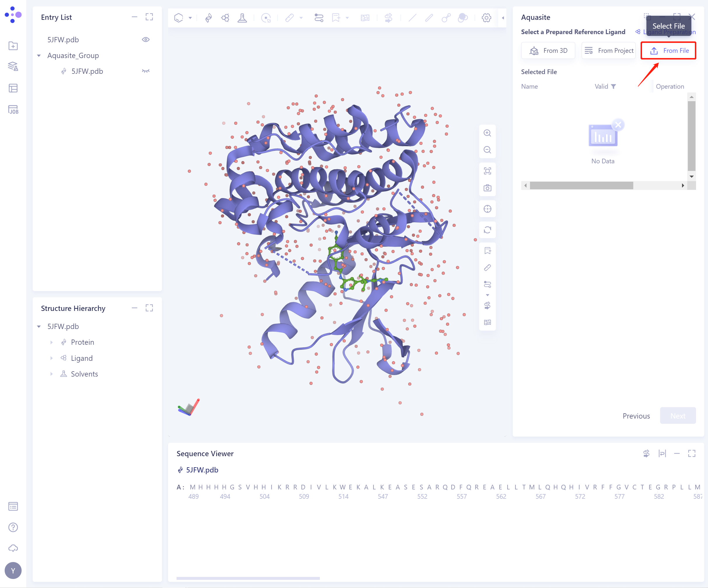Click the zoom out magnifier icon
Image resolution: width=708 pixels, height=588 pixels.
[x=487, y=150]
